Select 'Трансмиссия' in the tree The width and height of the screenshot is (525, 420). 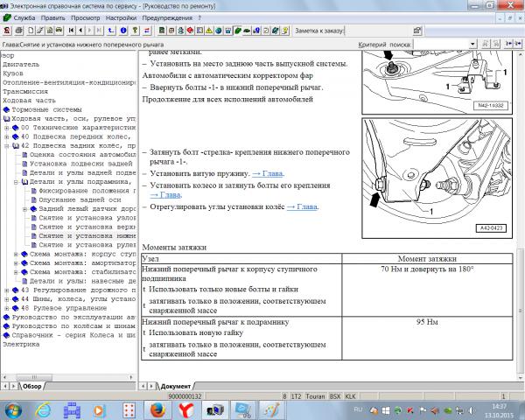pos(25,91)
